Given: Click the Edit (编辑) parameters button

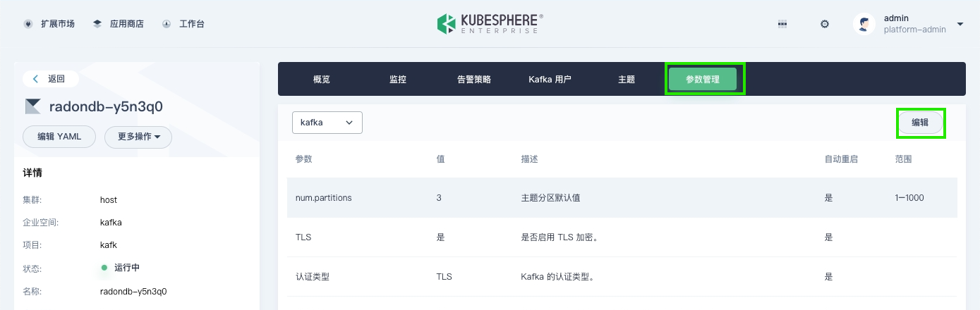Looking at the screenshot, I should point(920,123).
